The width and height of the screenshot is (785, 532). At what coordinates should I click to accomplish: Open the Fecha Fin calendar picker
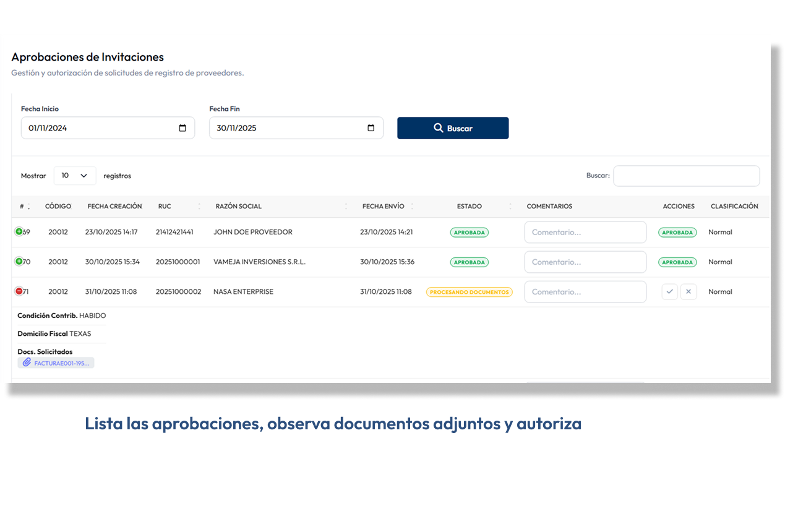371,128
